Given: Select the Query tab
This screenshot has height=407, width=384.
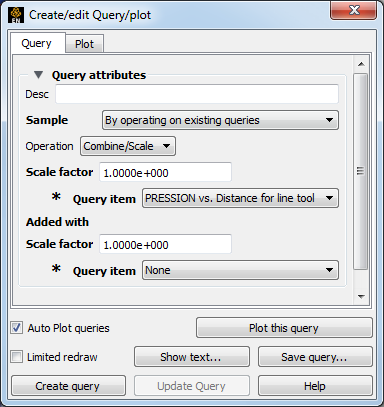Looking at the screenshot, I should point(37,43).
